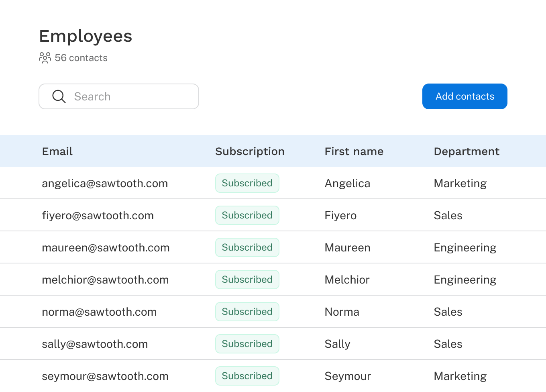Click Sales department in Sally's row

448,344
